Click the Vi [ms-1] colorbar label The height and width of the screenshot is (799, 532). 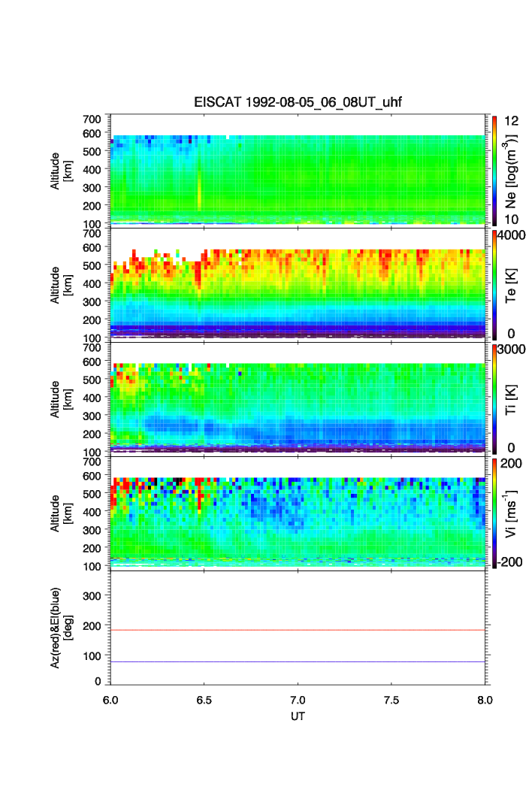point(510,513)
